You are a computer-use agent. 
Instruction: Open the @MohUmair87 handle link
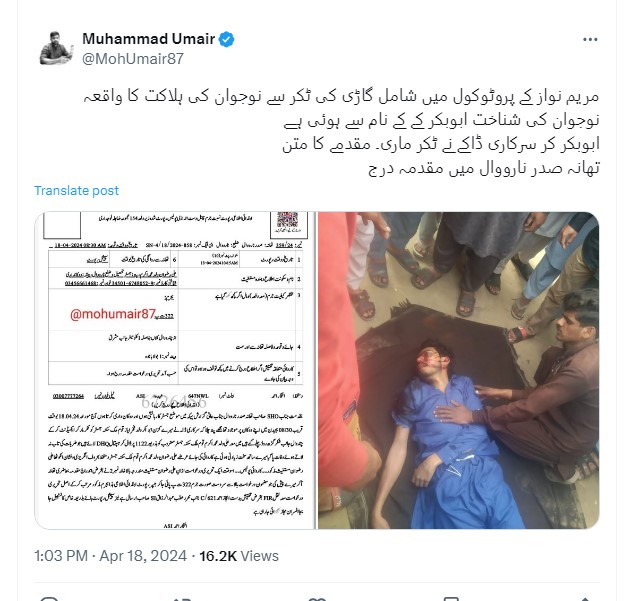click(x=133, y=59)
